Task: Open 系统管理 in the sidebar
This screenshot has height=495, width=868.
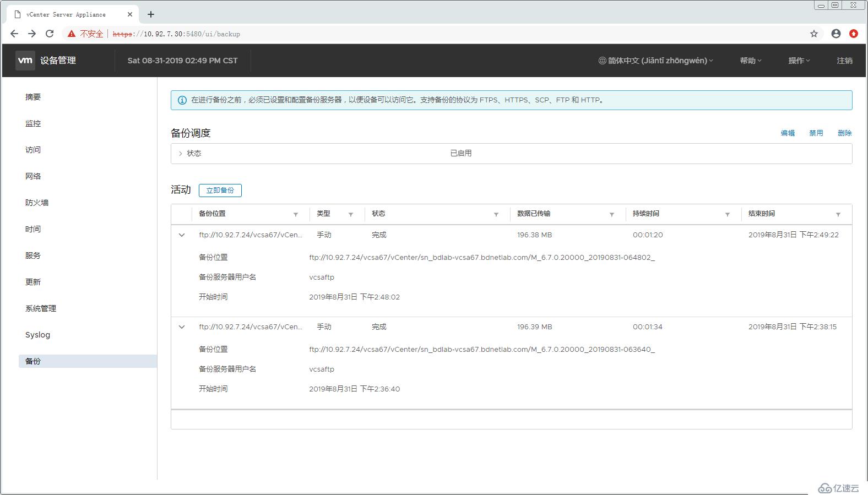Action: (x=41, y=308)
